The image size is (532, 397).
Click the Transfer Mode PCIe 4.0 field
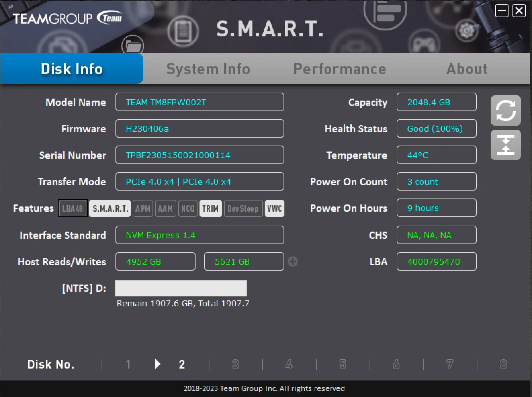coord(199,181)
